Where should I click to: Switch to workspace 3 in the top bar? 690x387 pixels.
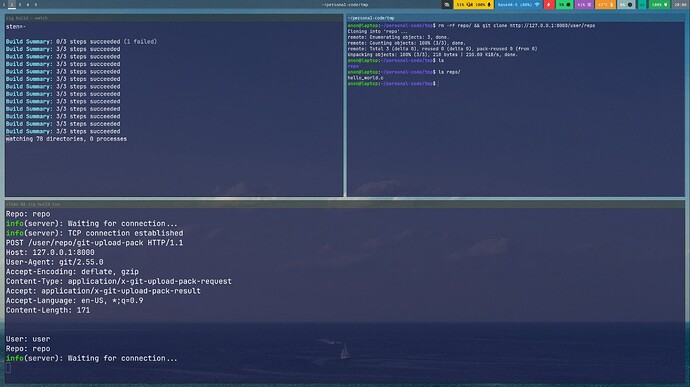pyautogui.click(x=20, y=4)
